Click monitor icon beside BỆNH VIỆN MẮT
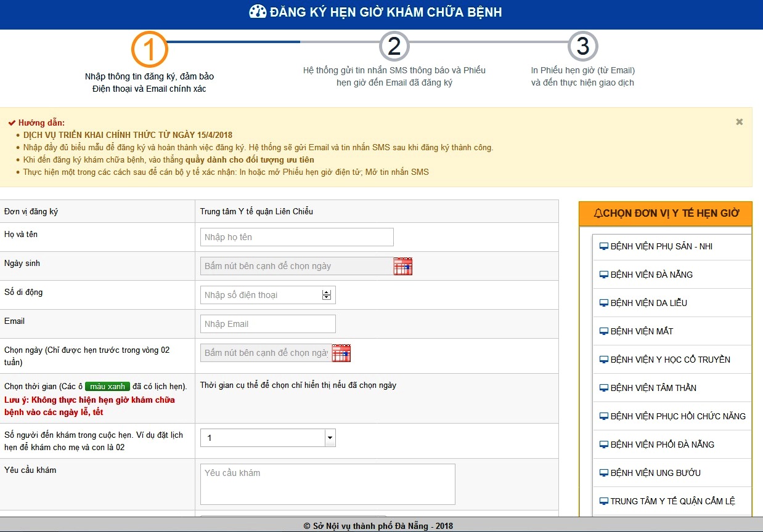The height and width of the screenshot is (532, 763). pyautogui.click(x=604, y=331)
